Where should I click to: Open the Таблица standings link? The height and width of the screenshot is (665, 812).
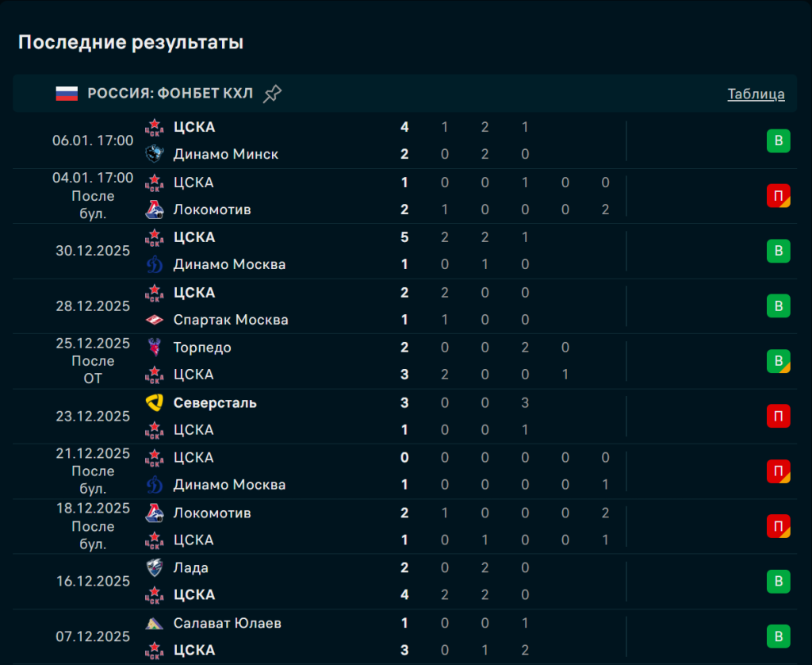coord(756,94)
